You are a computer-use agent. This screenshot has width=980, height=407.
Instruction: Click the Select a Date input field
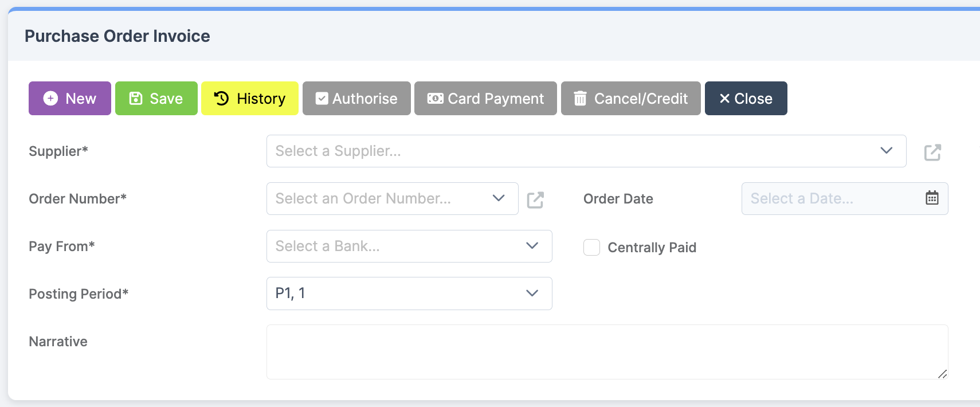tap(845, 198)
